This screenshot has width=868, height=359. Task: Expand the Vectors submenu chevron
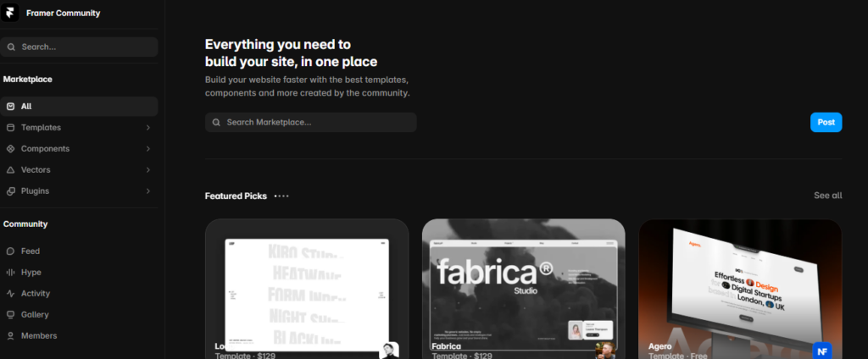147,170
